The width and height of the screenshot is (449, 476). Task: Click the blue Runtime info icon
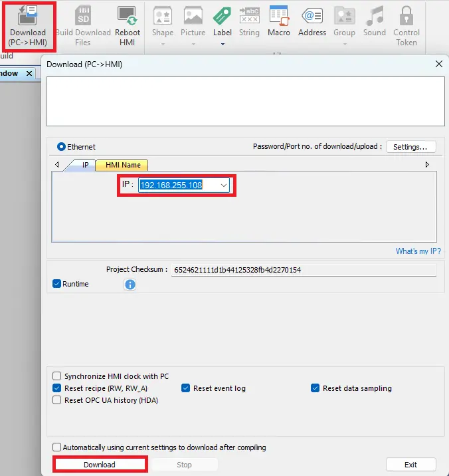(x=130, y=285)
